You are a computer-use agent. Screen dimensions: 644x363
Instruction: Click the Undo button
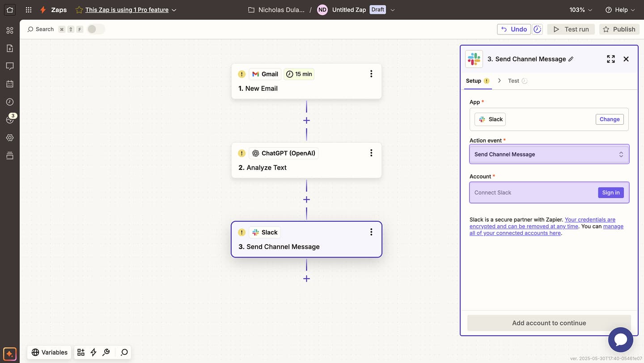tap(514, 29)
